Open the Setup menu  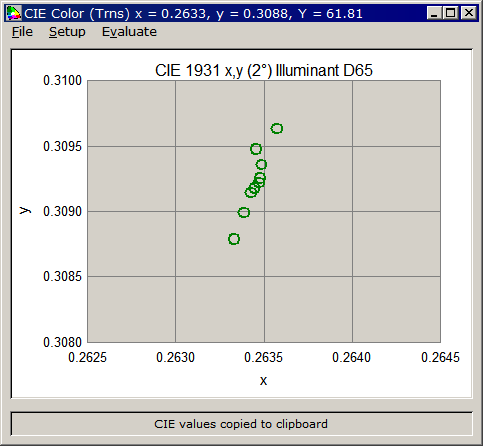coord(67,32)
